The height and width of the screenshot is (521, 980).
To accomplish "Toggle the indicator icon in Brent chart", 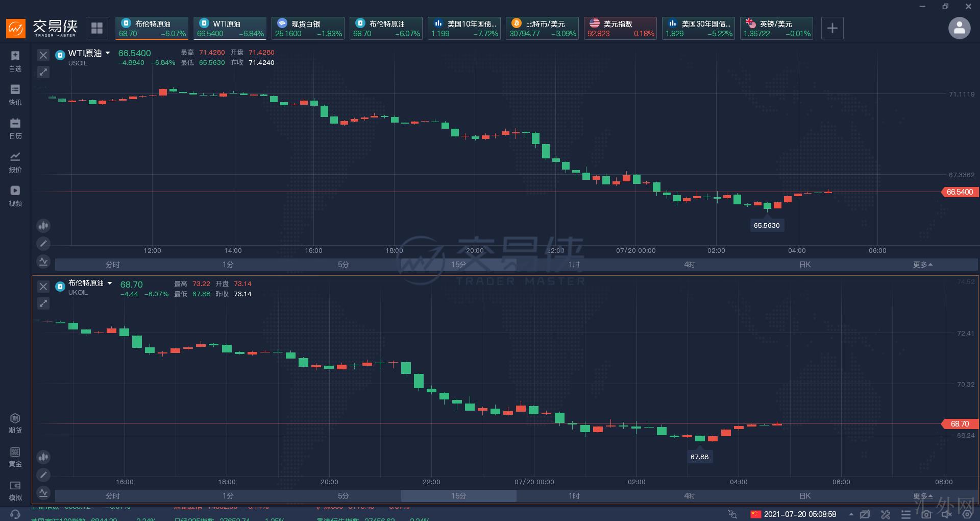I will point(43,493).
